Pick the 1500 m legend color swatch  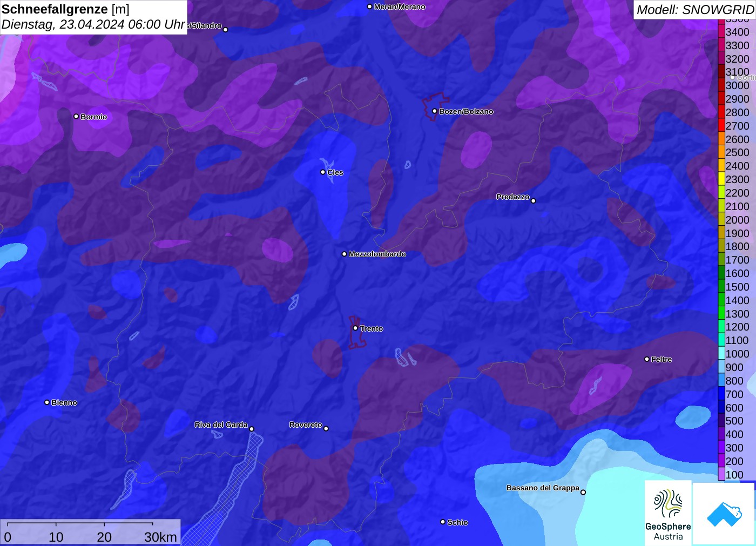point(721,286)
